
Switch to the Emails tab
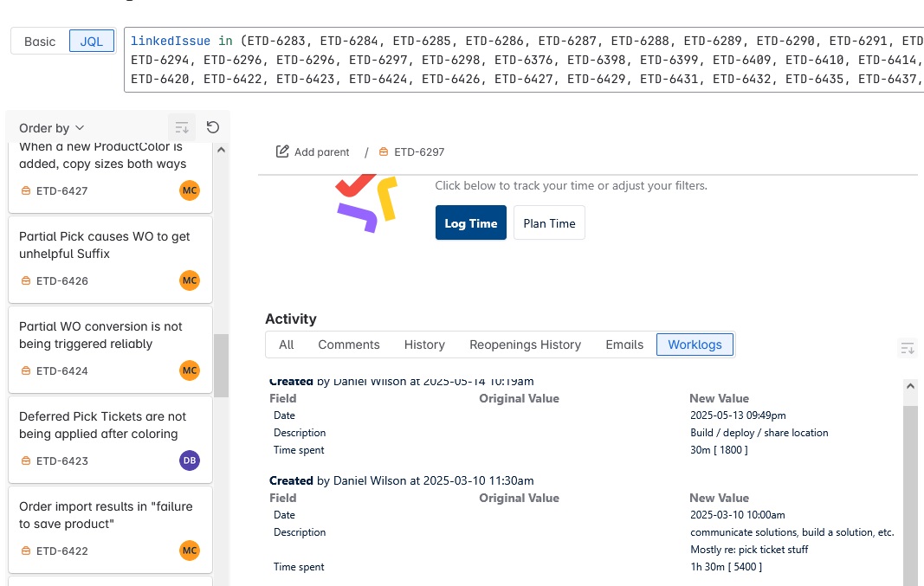624,345
